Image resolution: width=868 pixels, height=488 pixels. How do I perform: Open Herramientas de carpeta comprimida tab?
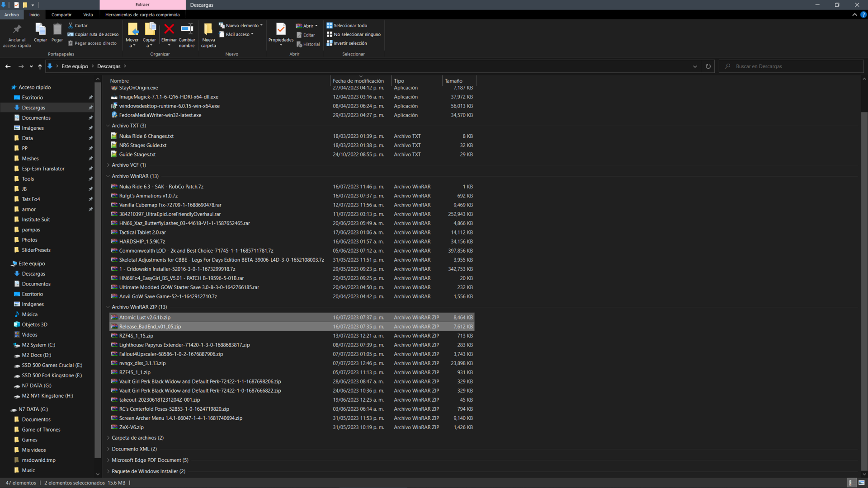(x=142, y=14)
